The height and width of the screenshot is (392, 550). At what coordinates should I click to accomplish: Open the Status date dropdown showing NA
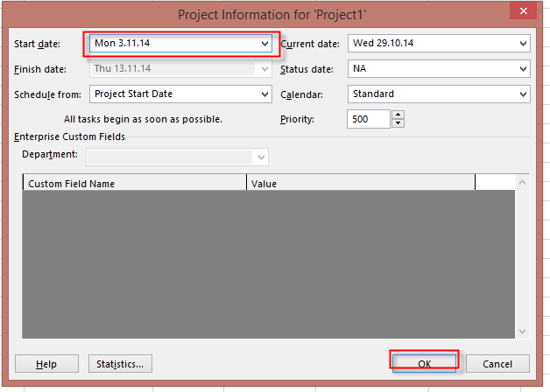click(x=523, y=68)
